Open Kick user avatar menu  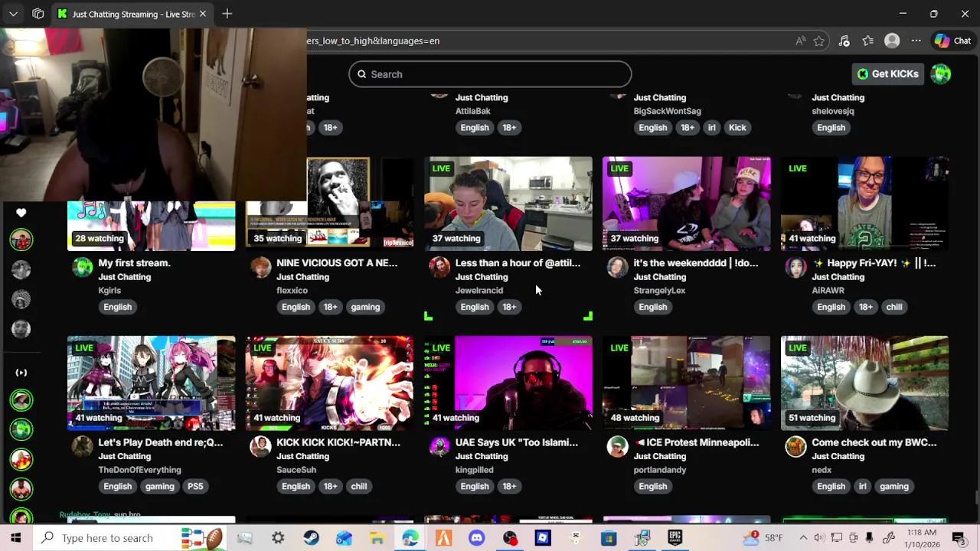click(941, 74)
